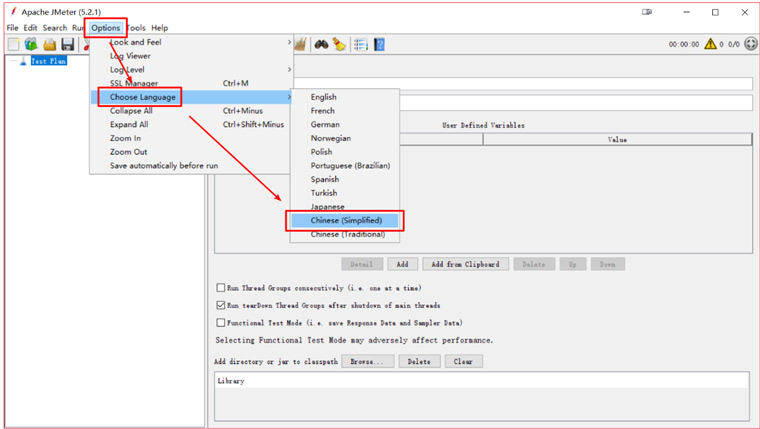
Task: Open the Edit menu
Action: 30,28
